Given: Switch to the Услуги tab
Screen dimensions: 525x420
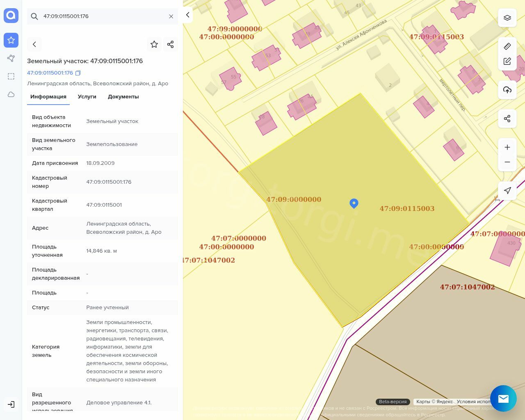Looking at the screenshot, I should pos(87,97).
